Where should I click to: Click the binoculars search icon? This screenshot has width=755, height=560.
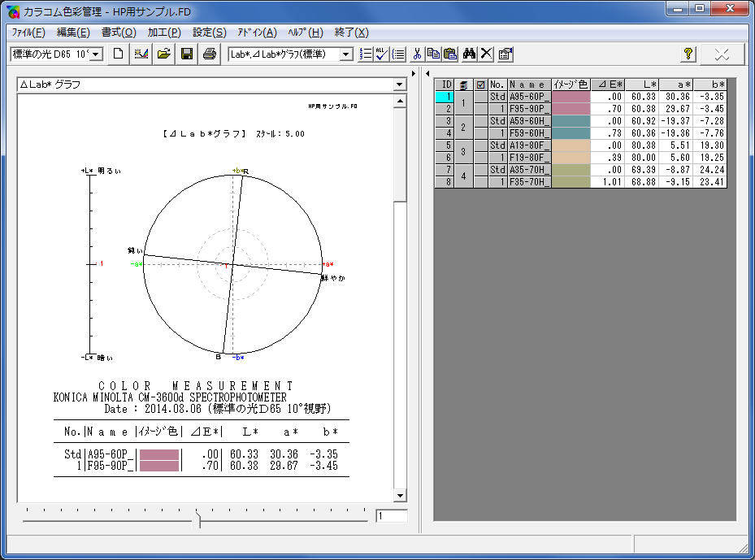coord(468,54)
